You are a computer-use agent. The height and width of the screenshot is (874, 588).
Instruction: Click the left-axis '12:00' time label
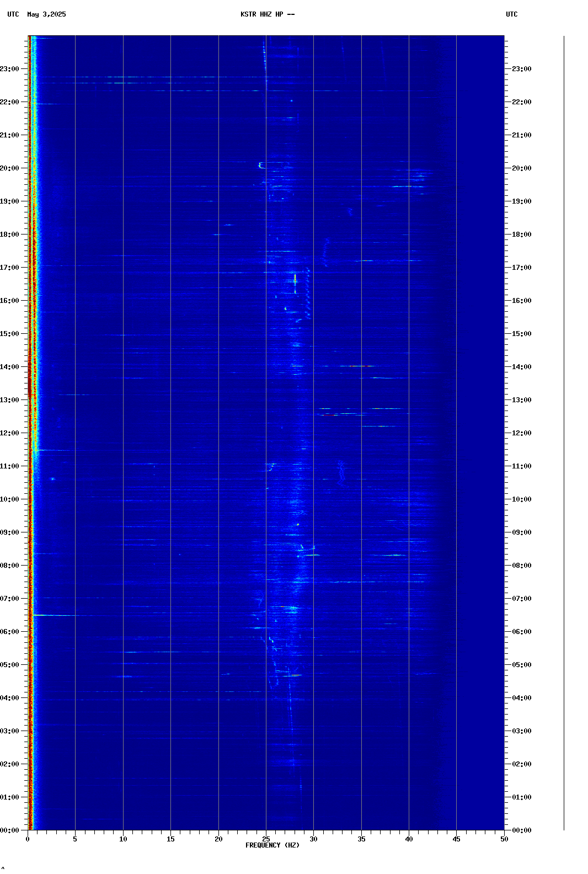(9, 433)
